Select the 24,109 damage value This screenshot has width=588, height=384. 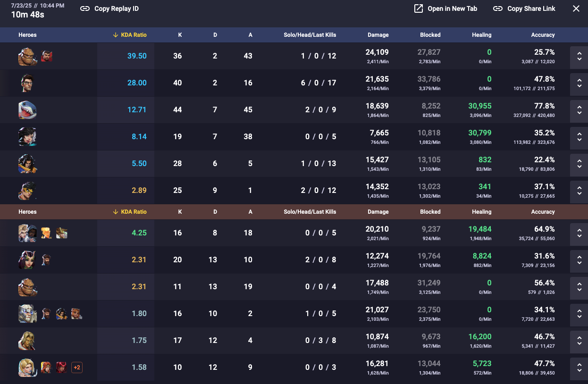[x=377, y=52]
